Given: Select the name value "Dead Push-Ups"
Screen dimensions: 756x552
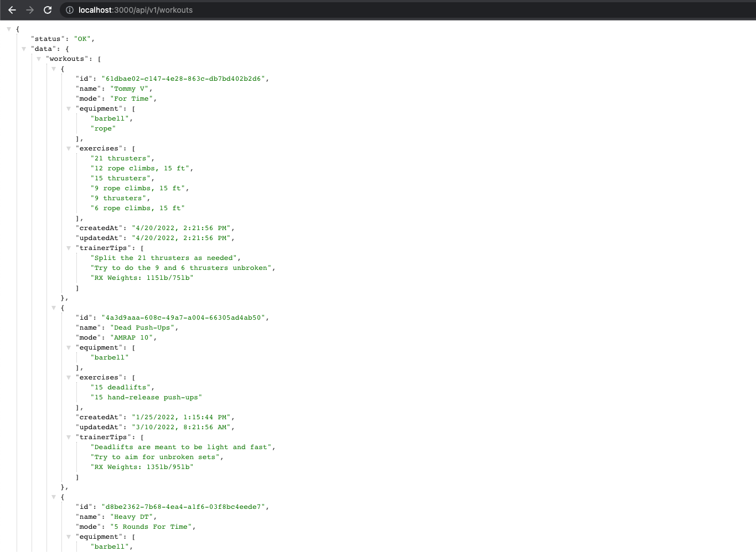Looking at the screenshot, I should pyautogui.click(x=142, y=327).
